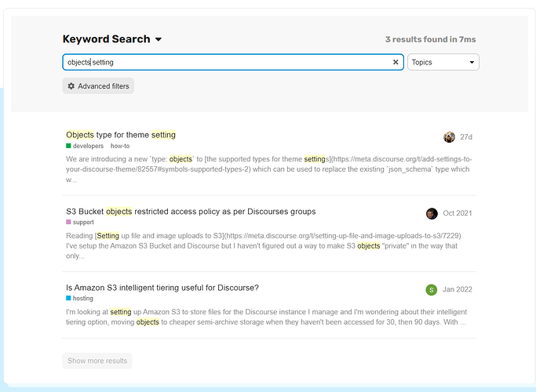This screenshot has width=536, height=392.
Task: Select the how-to tag
Action: 120,146
